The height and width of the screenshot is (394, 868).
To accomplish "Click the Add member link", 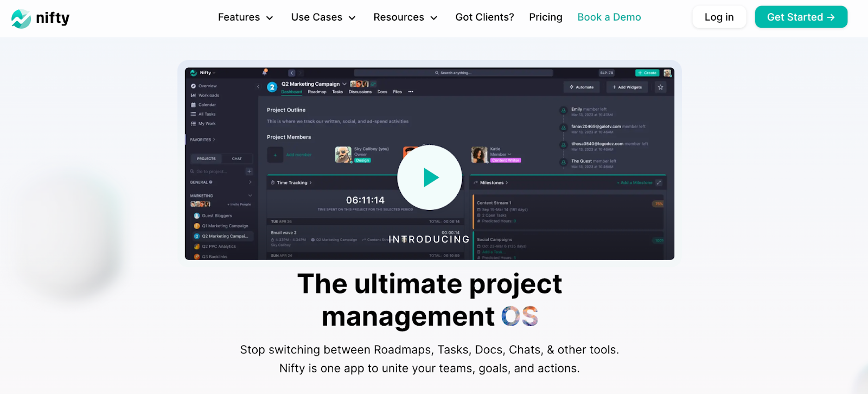I will point(299,155).
